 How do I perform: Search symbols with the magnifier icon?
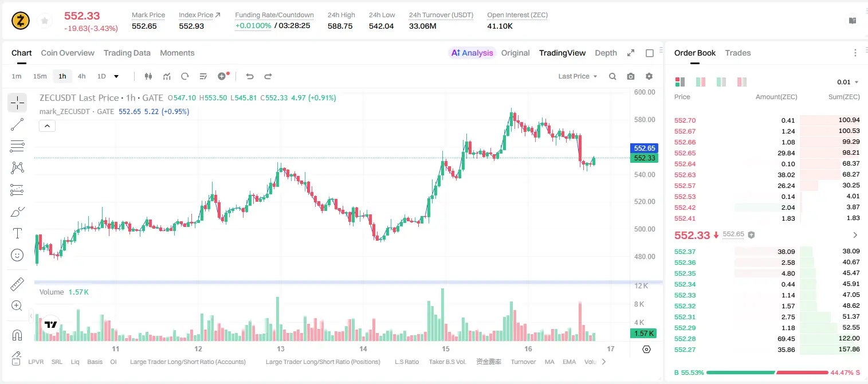point(612,76)
